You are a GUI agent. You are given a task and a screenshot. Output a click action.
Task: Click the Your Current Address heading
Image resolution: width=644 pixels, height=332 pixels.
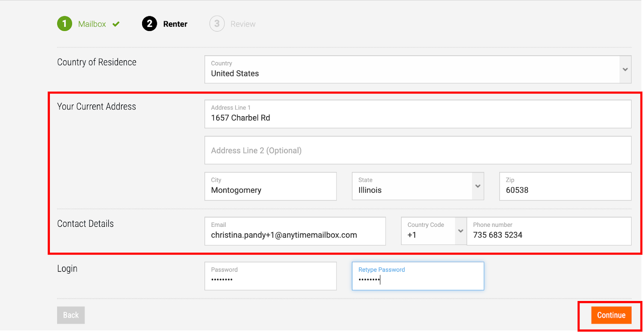coord(97,106)
